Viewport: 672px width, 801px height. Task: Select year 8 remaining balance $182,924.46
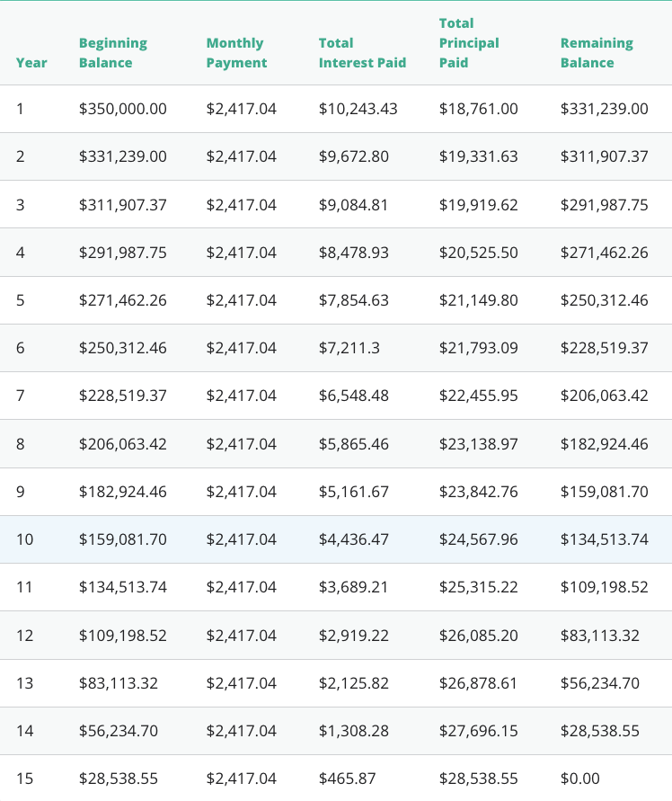point(604,444)
